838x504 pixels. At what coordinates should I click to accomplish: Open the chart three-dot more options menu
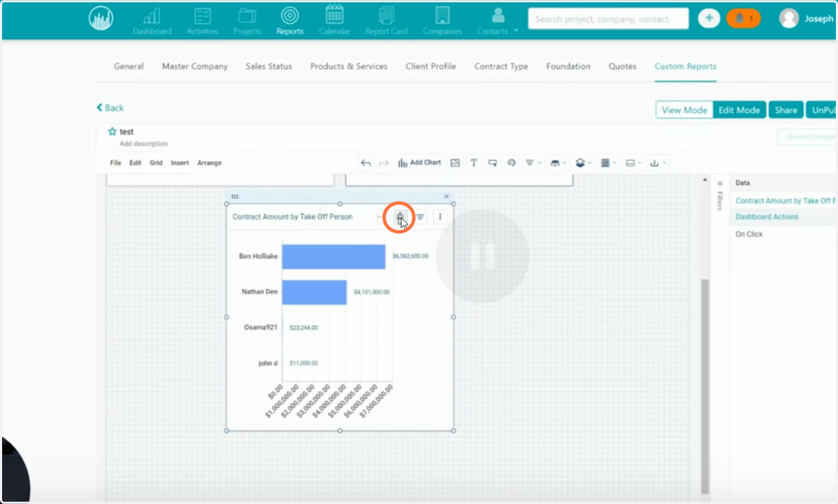tap(440, 217)
